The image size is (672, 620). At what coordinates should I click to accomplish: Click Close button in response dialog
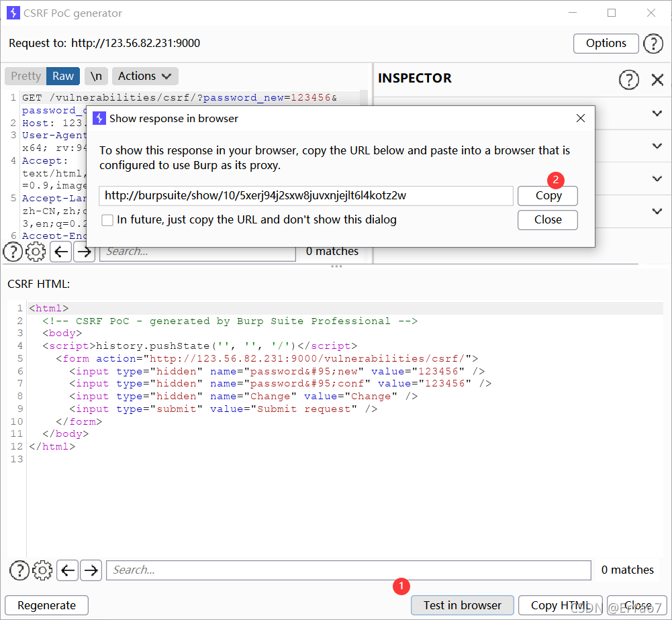point(548,220)
